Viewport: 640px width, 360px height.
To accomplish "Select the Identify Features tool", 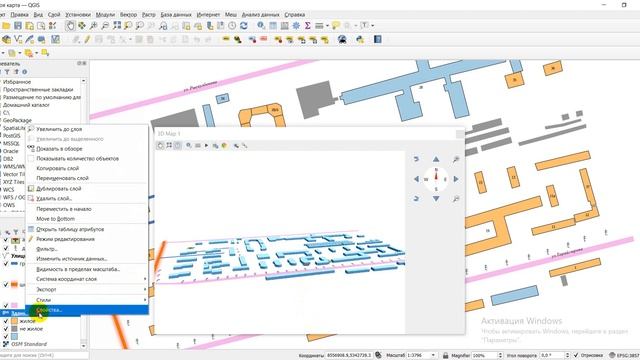I will click(261, 26).
